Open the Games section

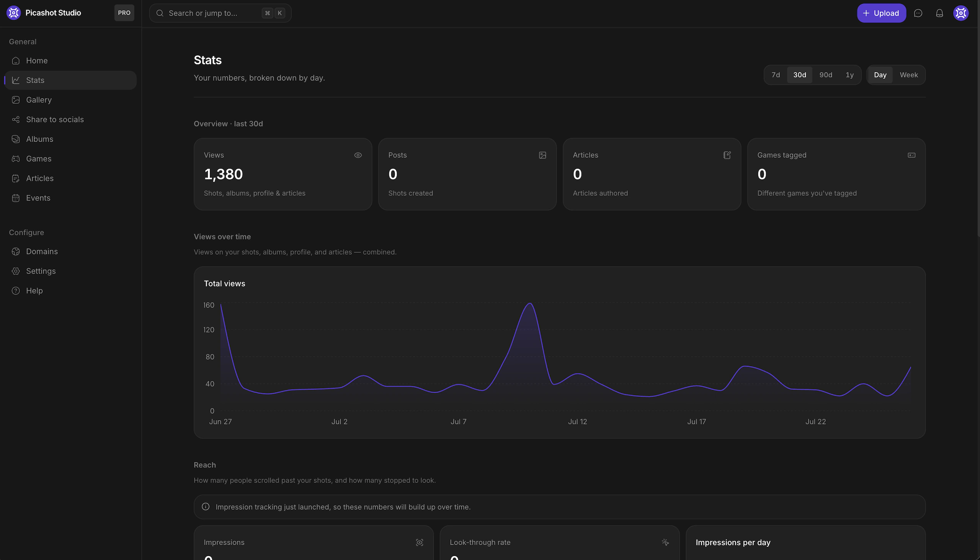click(70, 159)
